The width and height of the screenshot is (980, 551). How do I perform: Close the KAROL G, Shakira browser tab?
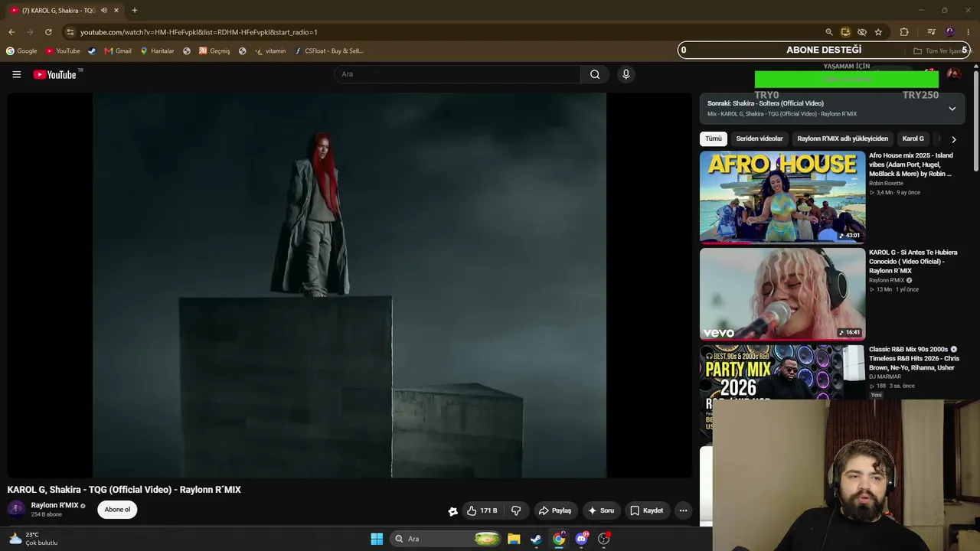[116, 10]
